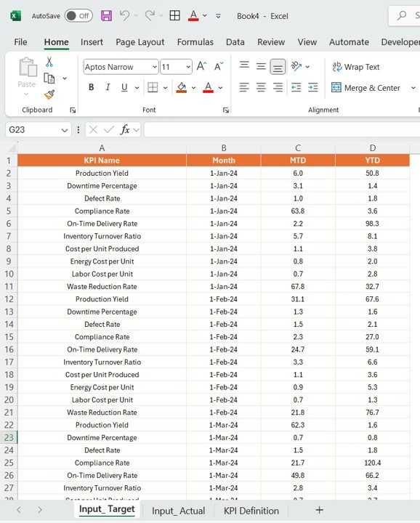Screen dimensions: 420x523
Task: Click the Copy icon
Action: (x=49, y=78)
